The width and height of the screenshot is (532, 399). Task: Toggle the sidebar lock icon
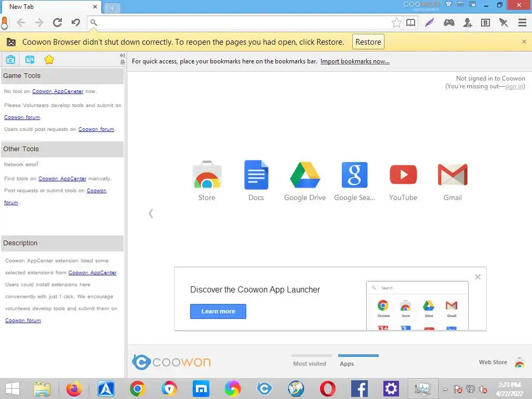123,62
